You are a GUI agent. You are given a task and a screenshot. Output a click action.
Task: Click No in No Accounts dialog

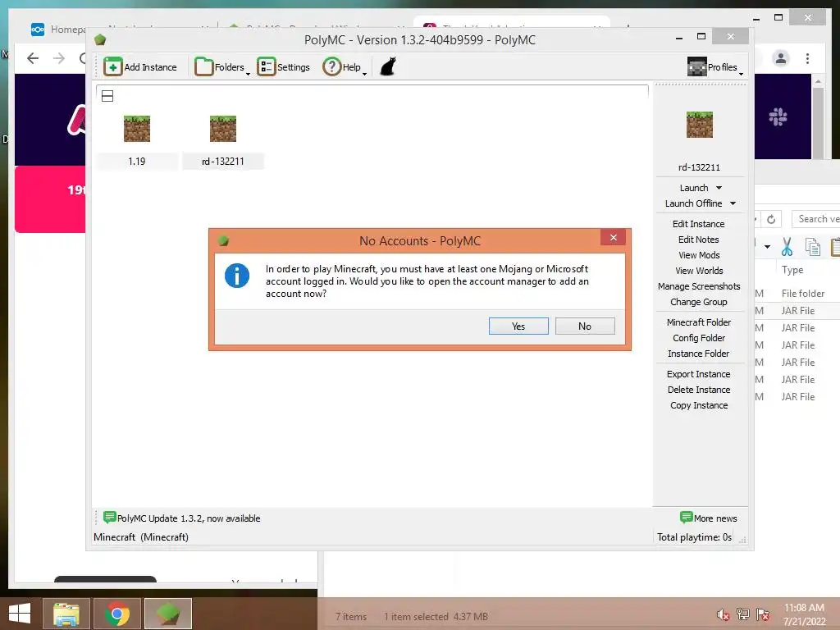click(x=584, y=326)
